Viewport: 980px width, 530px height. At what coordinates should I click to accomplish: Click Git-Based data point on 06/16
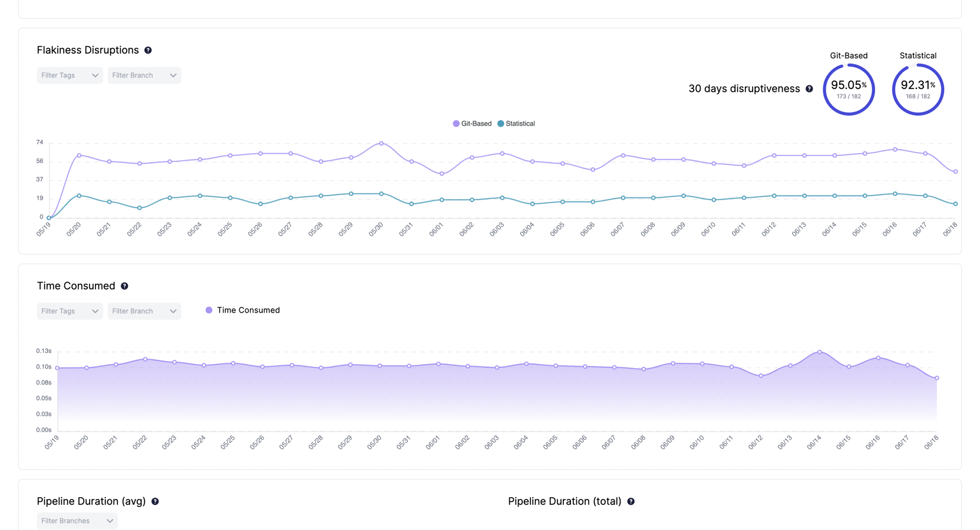(x=895, y=150)
